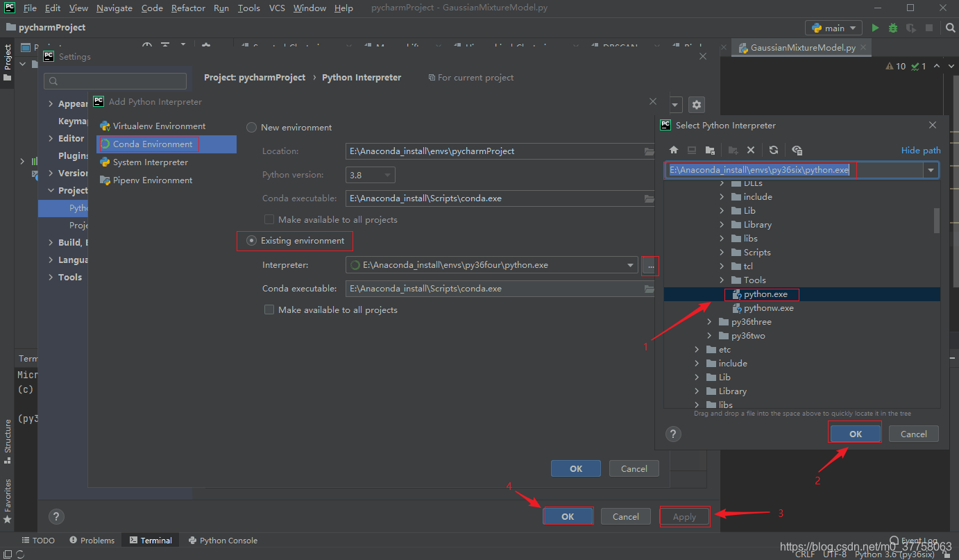Select the Existing environment radio button
Screen dimensions: 959x560
click(x=252, y=241)
